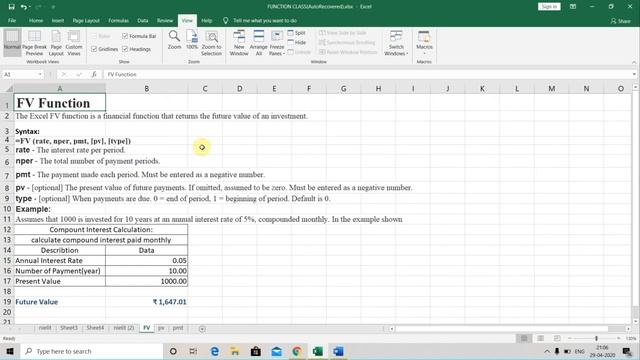Switch to Page Break status bar view
This screenshot has height=360, width=640.
click(557, 338)
